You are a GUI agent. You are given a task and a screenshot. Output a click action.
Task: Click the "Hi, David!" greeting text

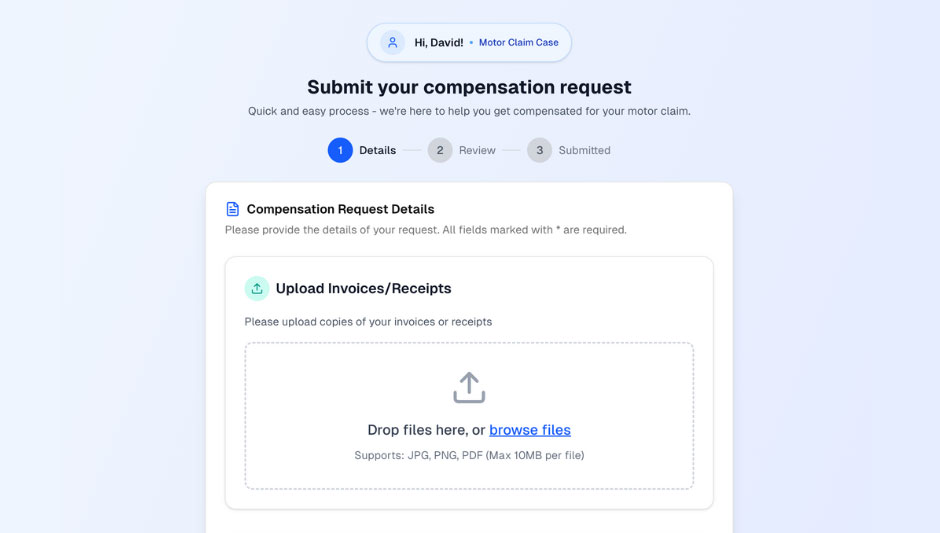pos(439,43)
